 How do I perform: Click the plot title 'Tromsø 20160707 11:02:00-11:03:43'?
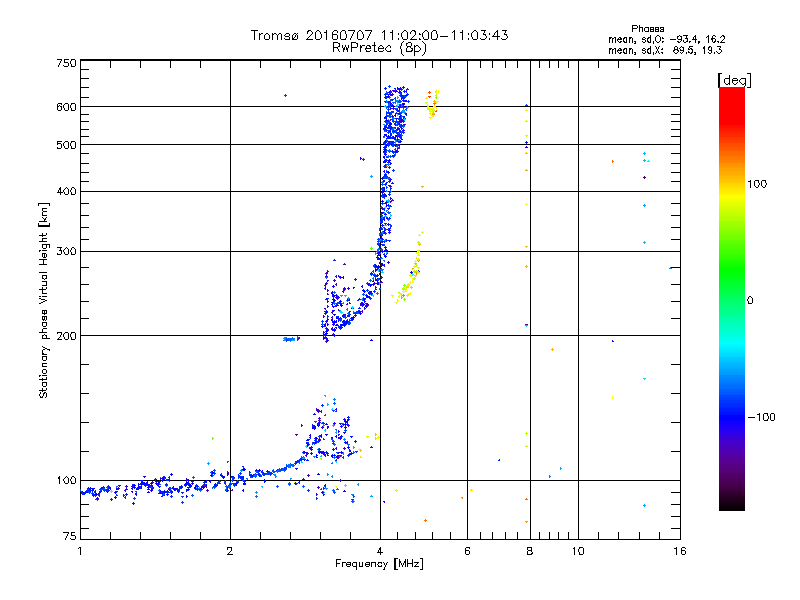pos(379,35)
